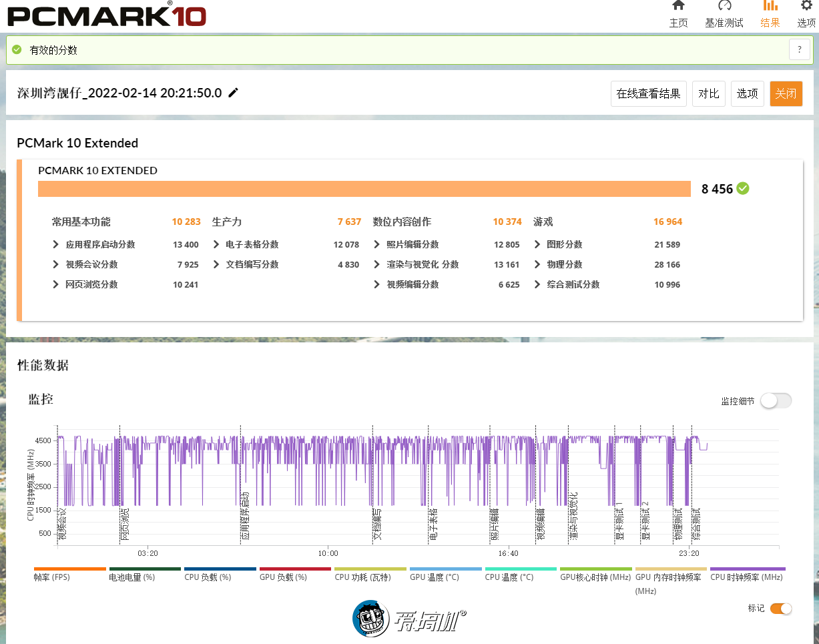This screenshot has width=819, height=644.
Task: Open the 主页 home tab
Action: click(x=678, y=15)
